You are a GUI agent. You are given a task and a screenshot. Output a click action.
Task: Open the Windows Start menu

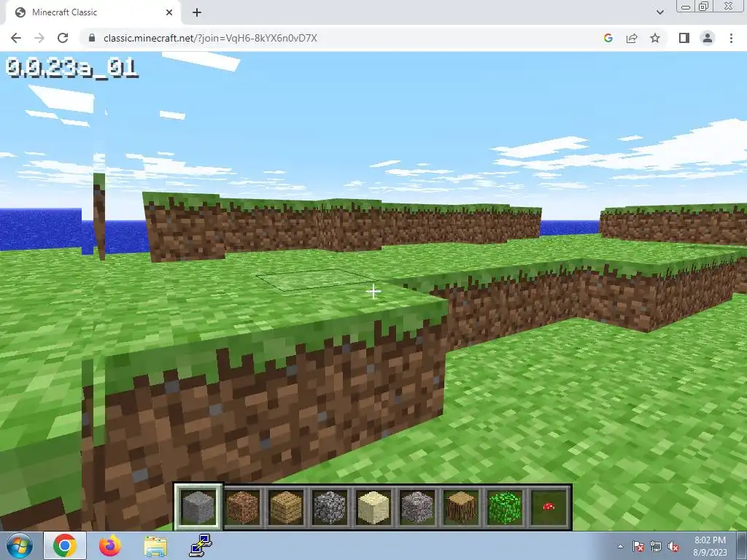point(19,545)
